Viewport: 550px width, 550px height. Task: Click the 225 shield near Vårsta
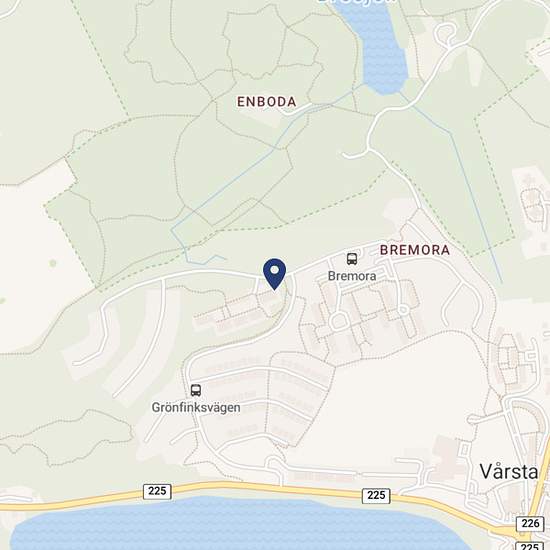click(376, 495)
